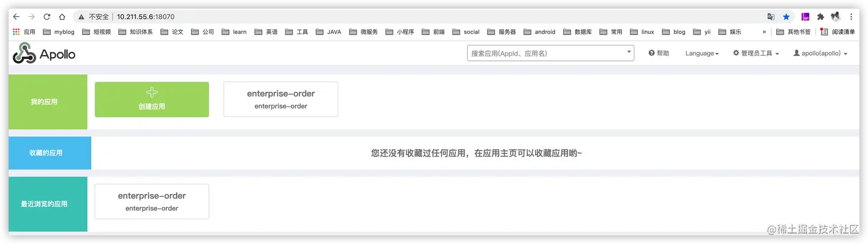This screenshot has width=868, height=244.
Task: Open the apollo(apollo) user menu
Action: point(820,53)
